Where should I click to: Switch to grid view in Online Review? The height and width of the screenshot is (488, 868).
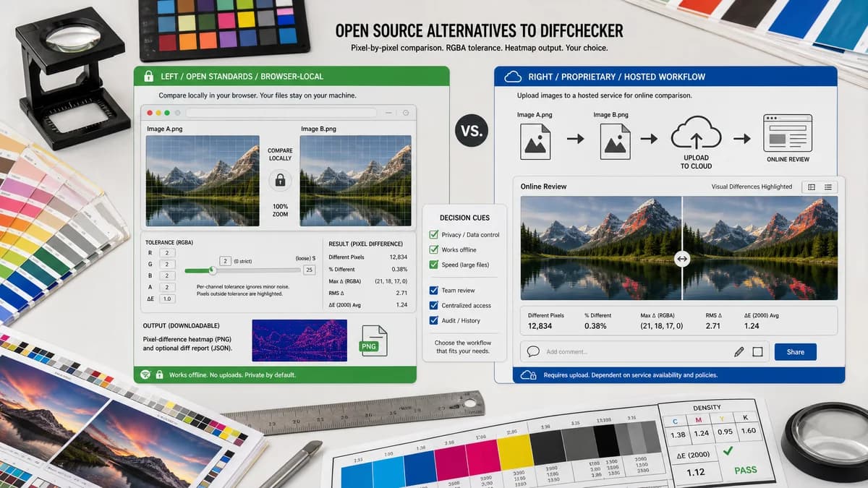(812, 187)
